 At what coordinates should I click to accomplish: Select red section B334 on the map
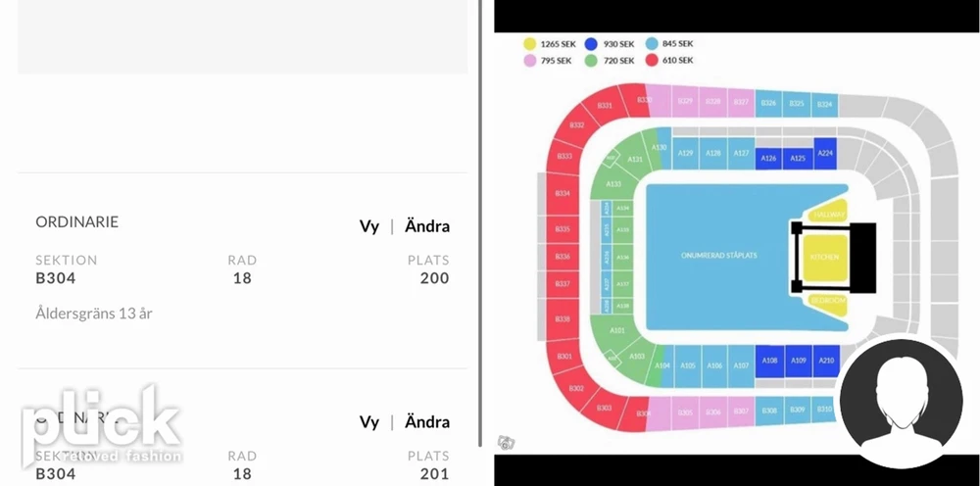(563, 193)
